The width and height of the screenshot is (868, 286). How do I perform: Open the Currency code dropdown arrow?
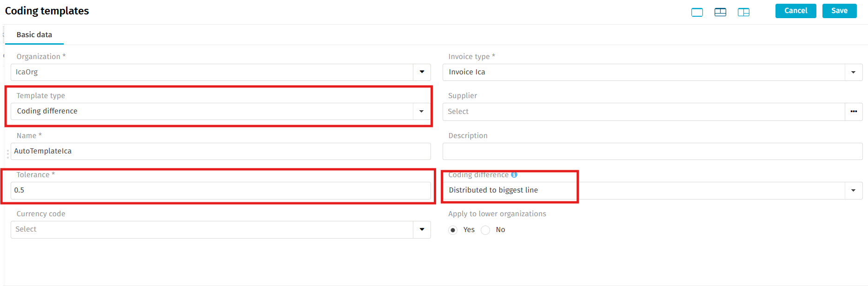[x=422, y=229]
